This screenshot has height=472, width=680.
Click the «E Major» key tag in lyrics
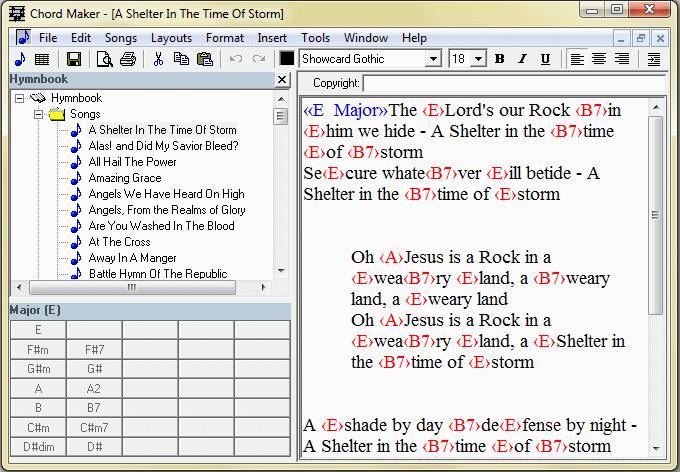[x=346, y=110]
